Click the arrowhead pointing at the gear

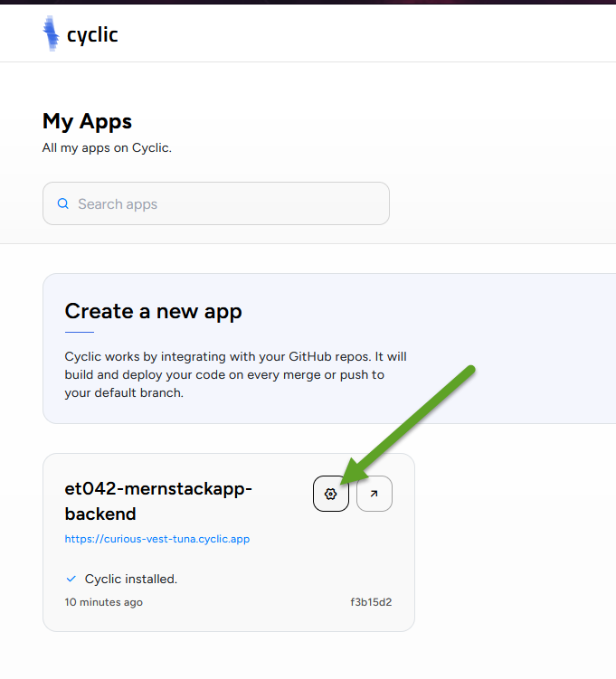click(353, 473)
